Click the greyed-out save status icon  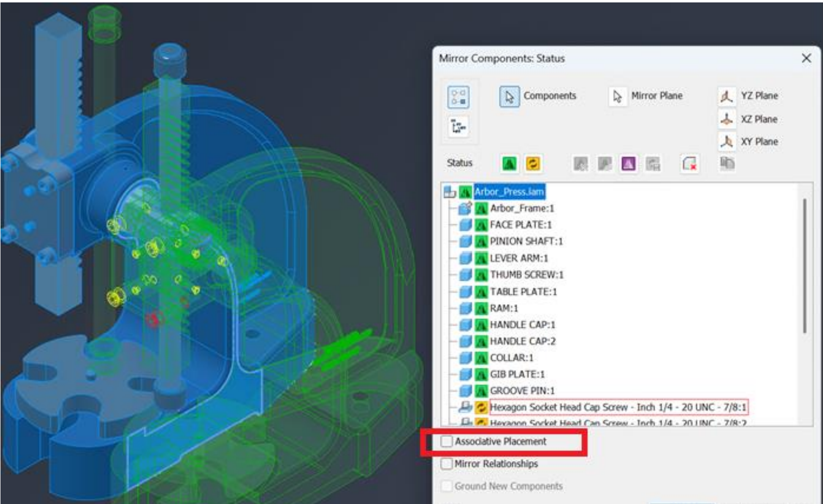coord(653,164)
